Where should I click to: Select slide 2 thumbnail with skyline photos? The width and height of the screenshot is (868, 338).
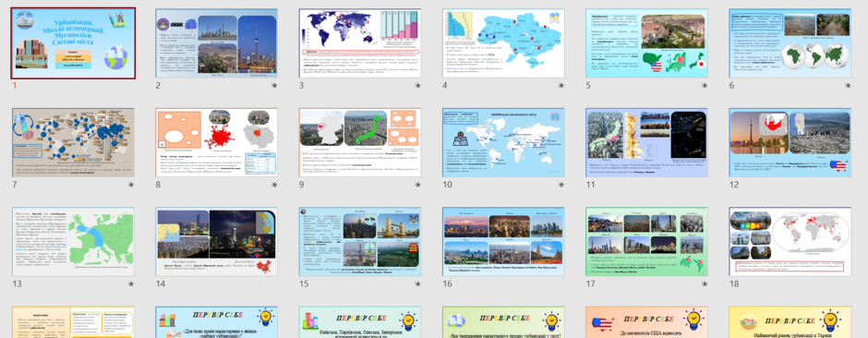pyautogui.click(x=216, y=43)
